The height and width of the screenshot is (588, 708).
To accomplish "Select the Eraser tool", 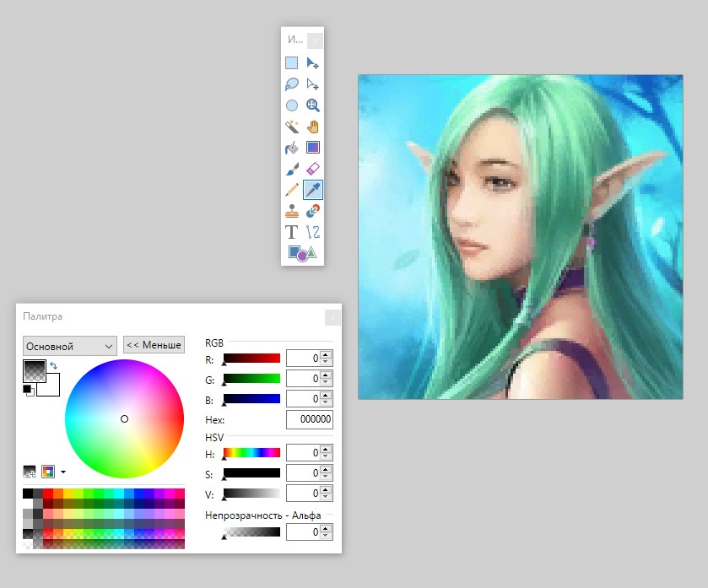I will tap(312, 169).
